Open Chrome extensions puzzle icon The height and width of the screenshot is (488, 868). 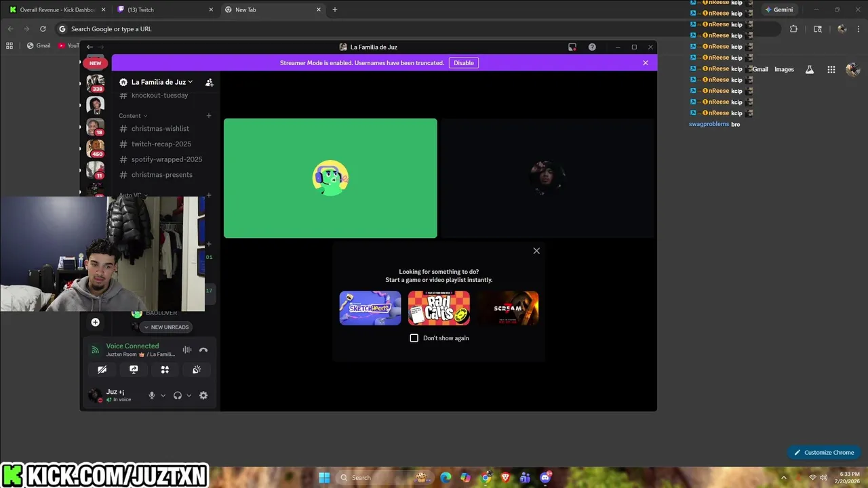click(x=793, y=29)
